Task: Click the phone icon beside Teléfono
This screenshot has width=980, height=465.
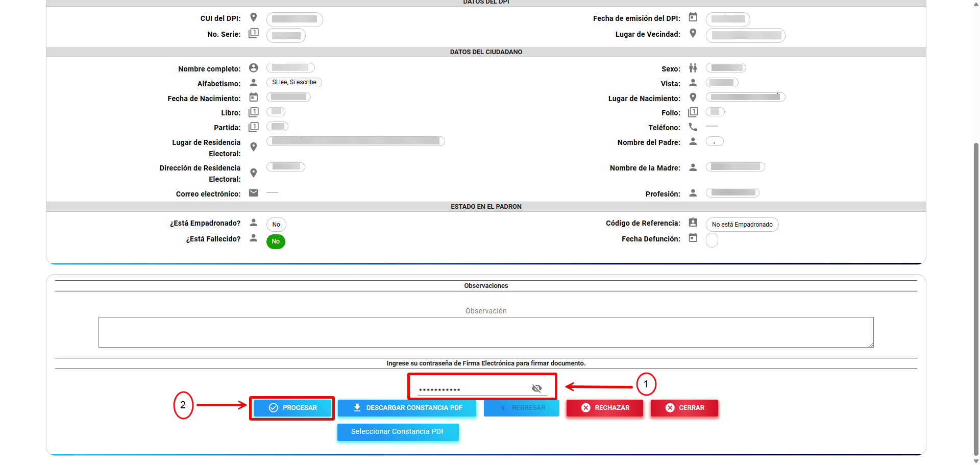Action: point(693,127)
